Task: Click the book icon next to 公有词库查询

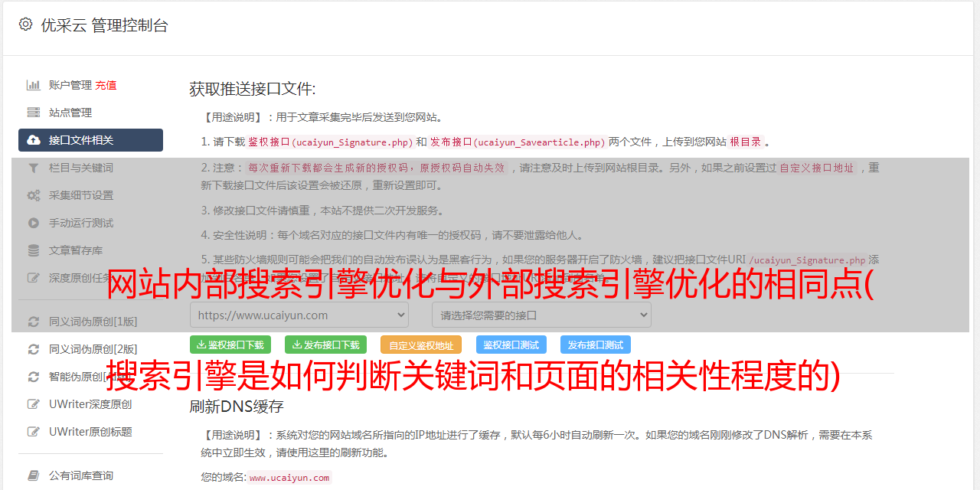Action: point(34,475)
